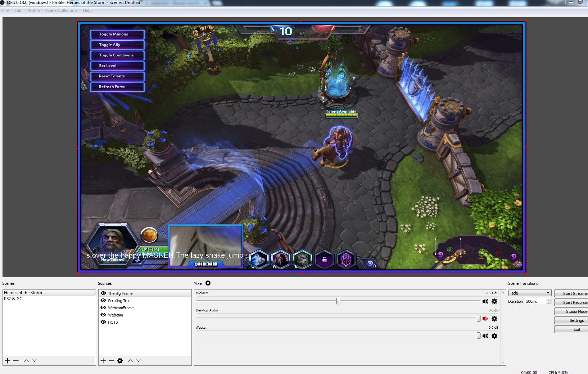The width and height of the screenshot is (588, 374).
Task: Unmute the Desktop Audio speaker
Action: (485, 319)
